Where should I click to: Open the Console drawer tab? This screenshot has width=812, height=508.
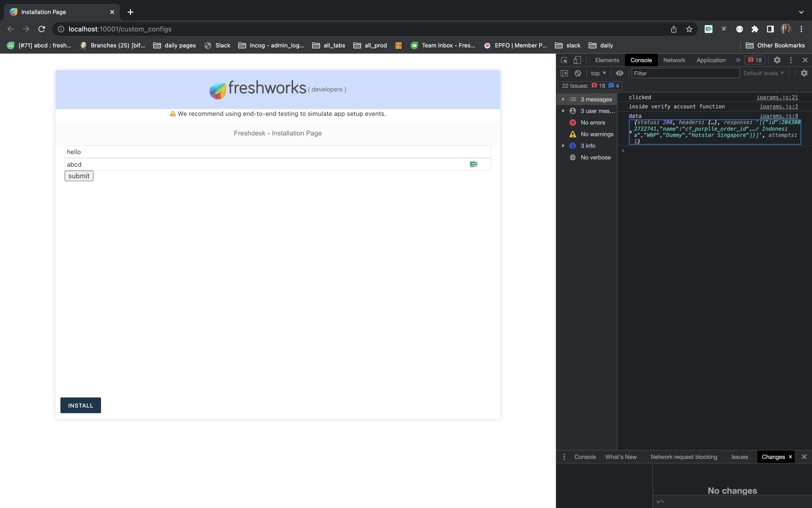coord(585,457)
